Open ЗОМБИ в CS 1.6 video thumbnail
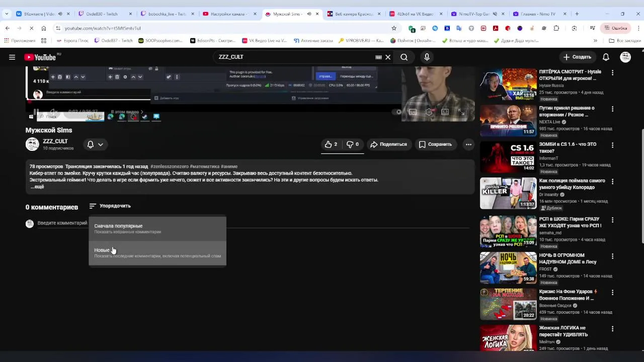 click(x=508, y=157)
